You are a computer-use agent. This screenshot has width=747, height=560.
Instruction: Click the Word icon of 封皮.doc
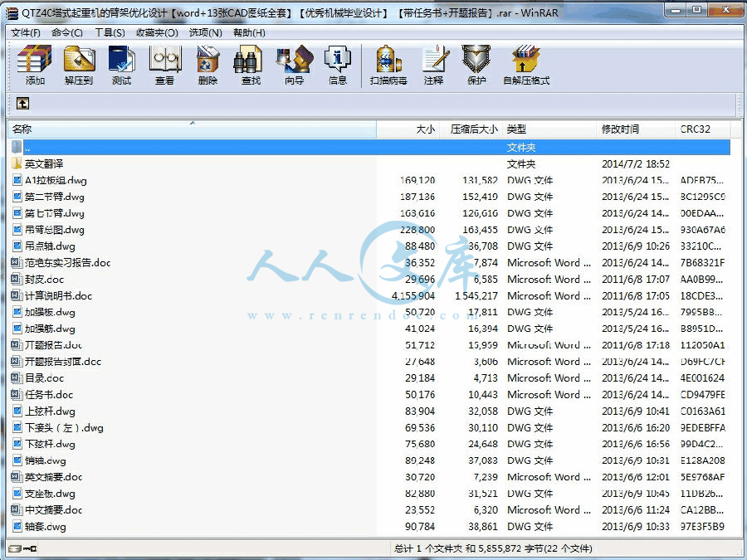pyautogui.click(x=17, y=279)
